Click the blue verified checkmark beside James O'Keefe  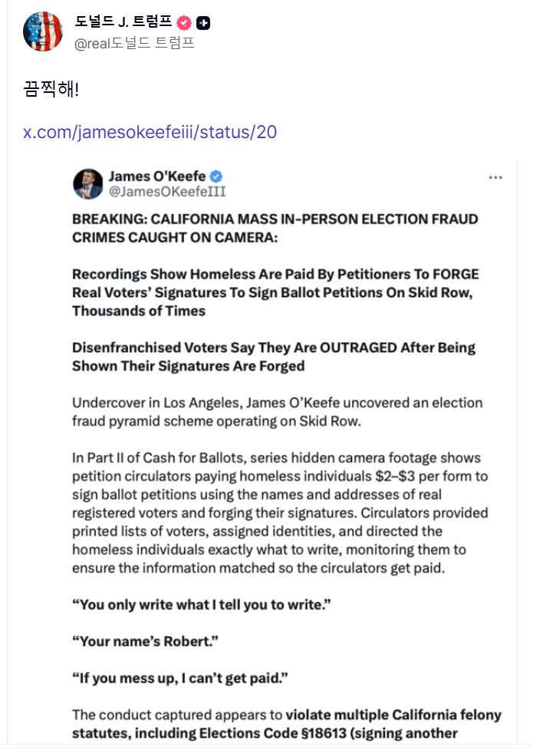(x=217, y=176)
